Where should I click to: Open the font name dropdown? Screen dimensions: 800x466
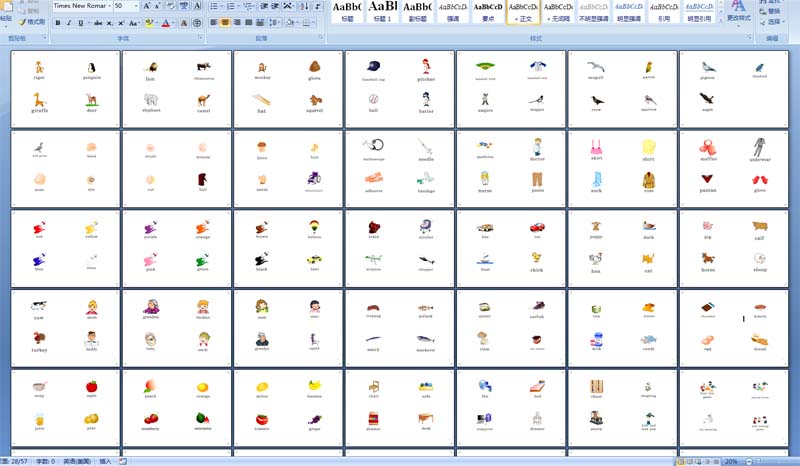pos(109,6)
